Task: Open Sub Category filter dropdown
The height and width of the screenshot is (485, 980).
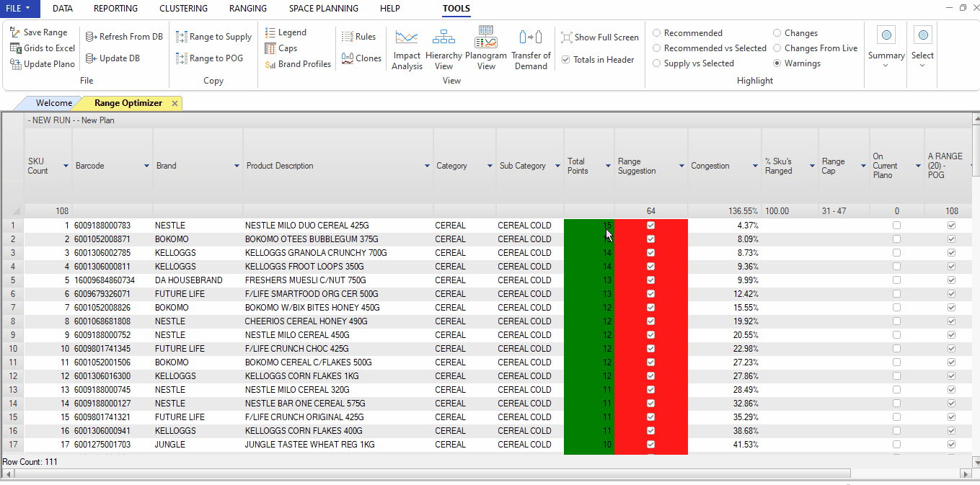Action: [557, 166]
